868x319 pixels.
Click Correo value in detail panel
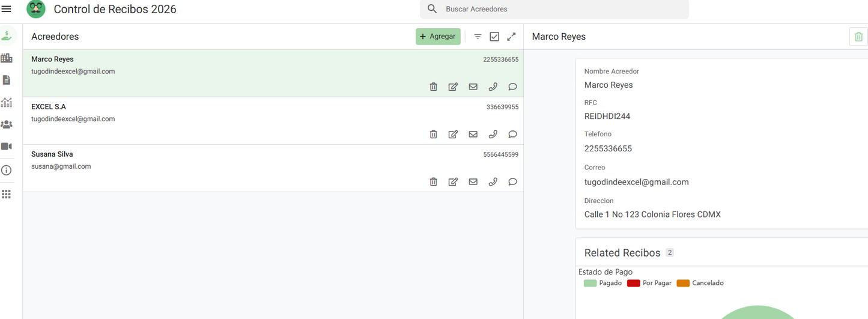click(x=637, y=182)
